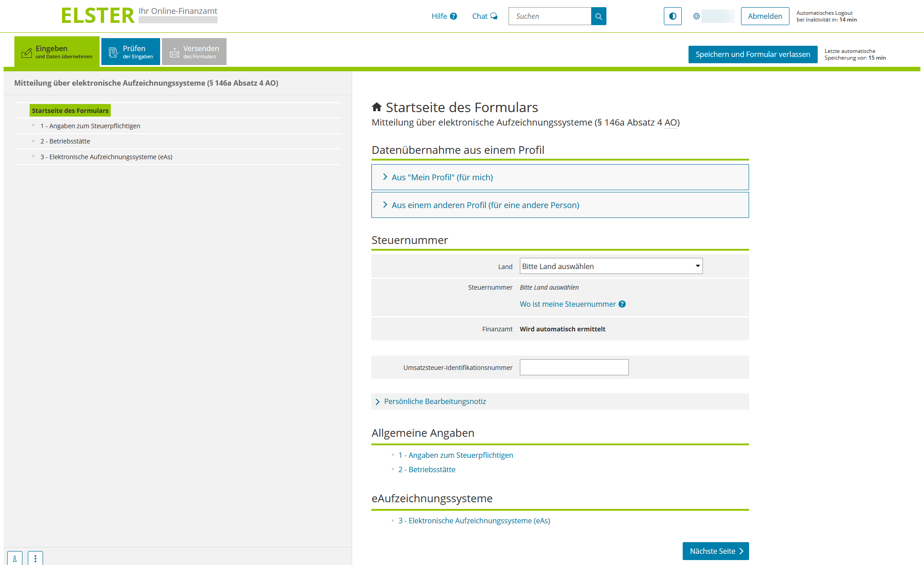Expand Persönliche Bearbeitungsnotiz
Viewport: 924px width, 565px height.
[435, 402]
